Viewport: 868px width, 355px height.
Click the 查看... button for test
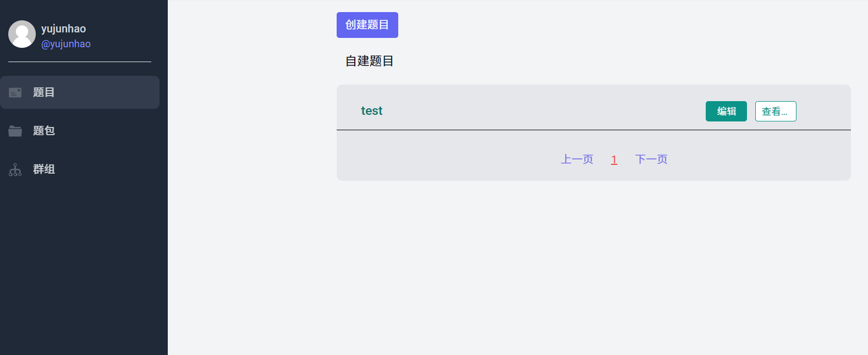click(775, 112)
